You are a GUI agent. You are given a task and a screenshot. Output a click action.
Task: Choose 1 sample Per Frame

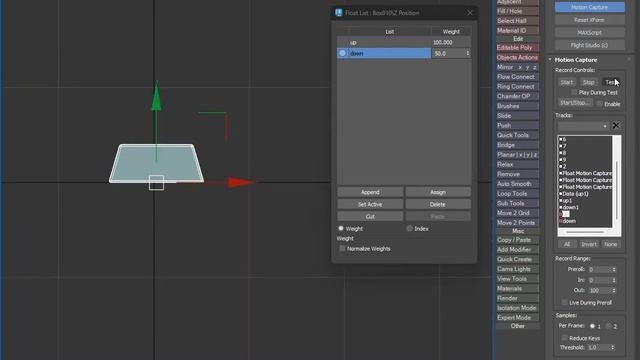(x=592, y=326)
